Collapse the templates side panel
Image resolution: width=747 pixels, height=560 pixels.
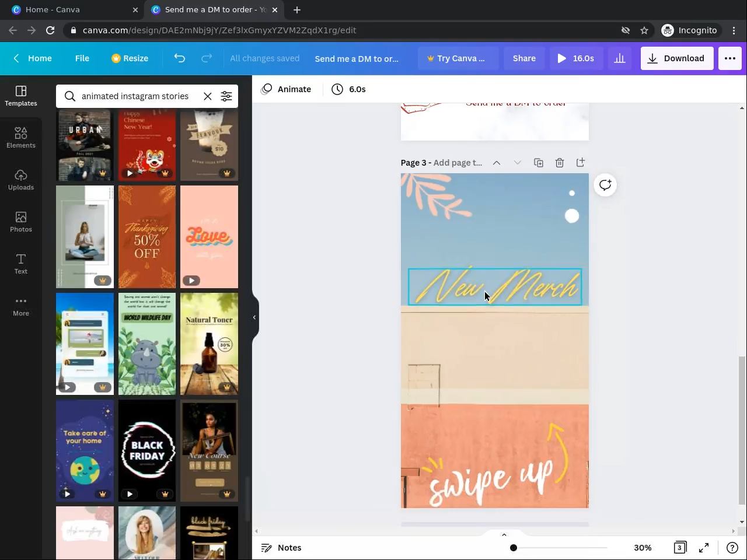(x=254, y=317)
